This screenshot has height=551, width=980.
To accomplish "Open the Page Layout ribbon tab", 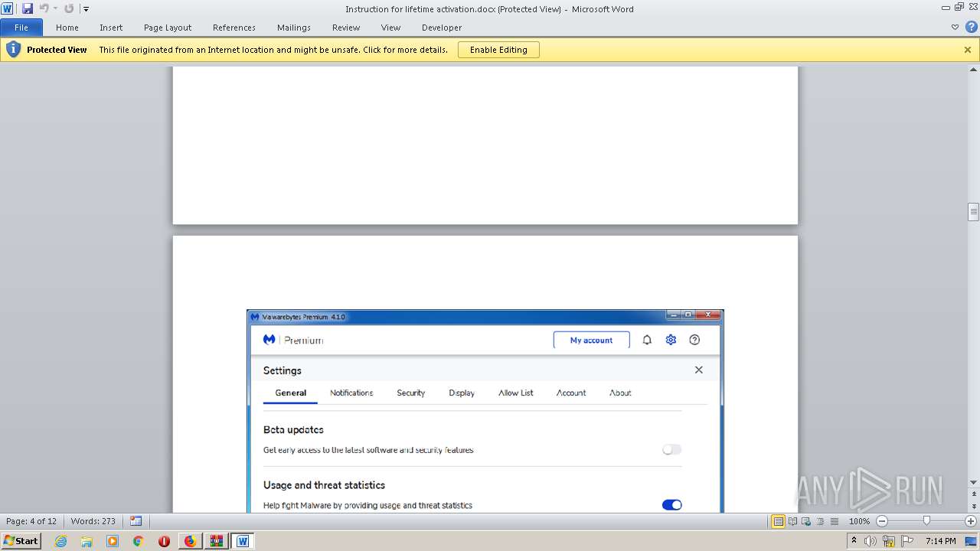I will (168, 28).
